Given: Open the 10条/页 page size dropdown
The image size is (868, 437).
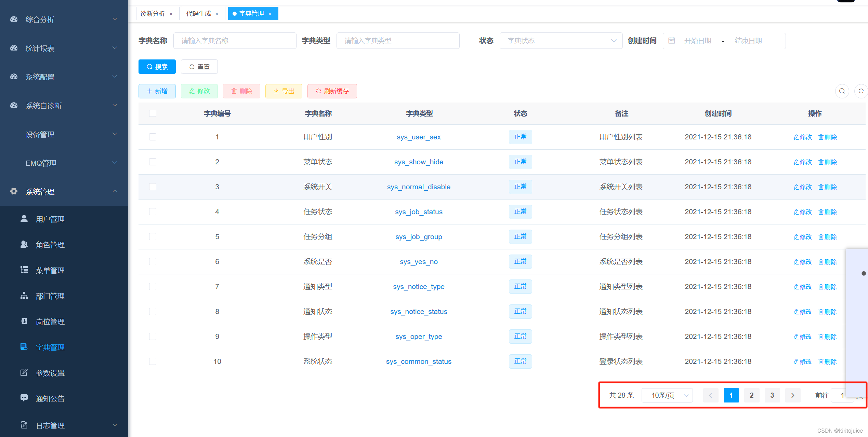Looking at the screenshot, I should tap(667, 395).
